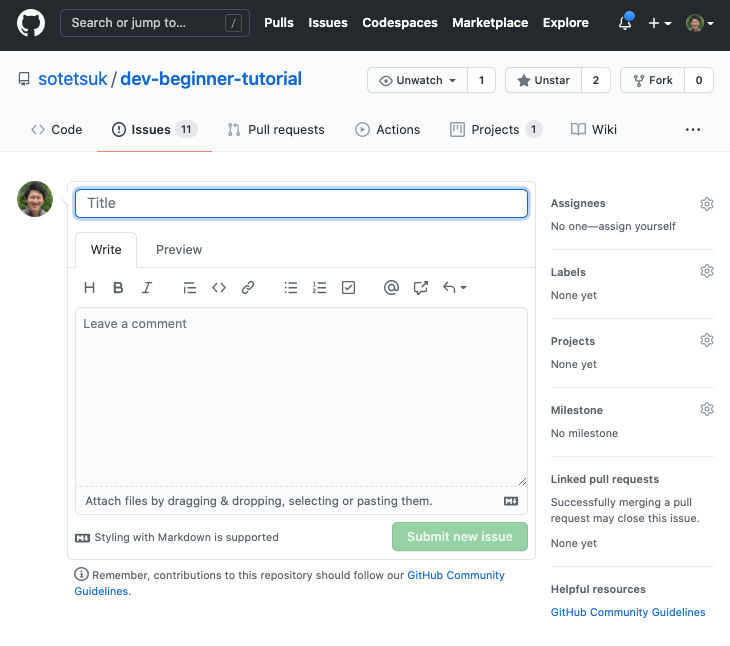Open the Labels gear settings
730x646 pixels.
(707, 271)
